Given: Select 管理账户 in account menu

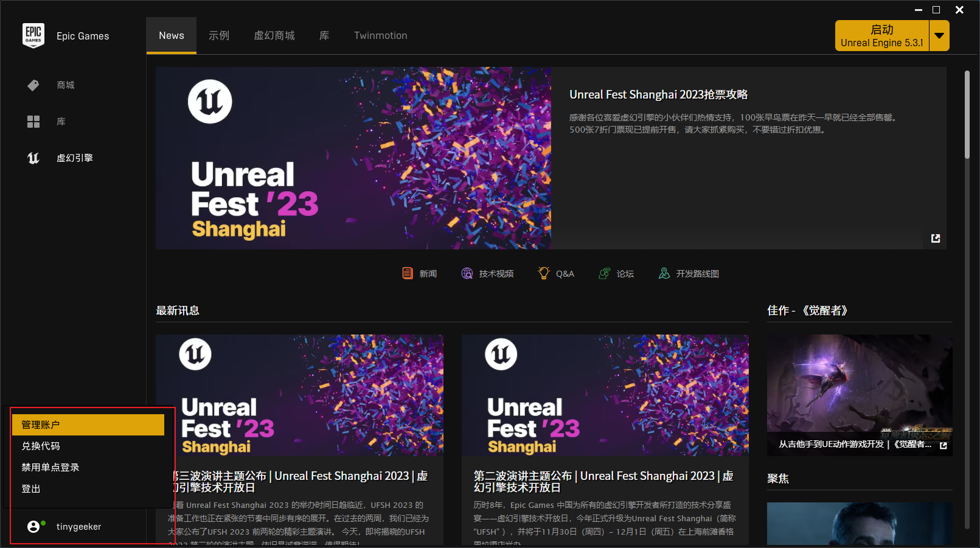Looking at the screenshot, I should coord(88,425).
